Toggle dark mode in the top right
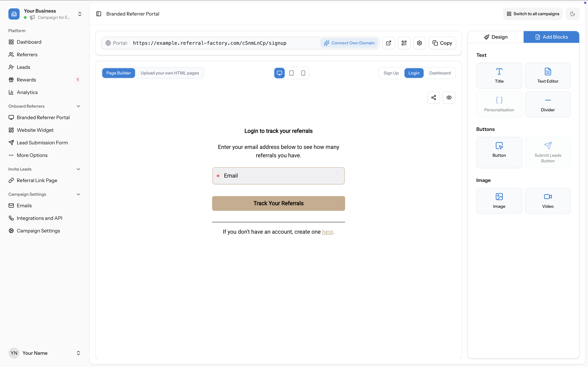This screenshot has width=588, height=367. [x=572, y=14]
